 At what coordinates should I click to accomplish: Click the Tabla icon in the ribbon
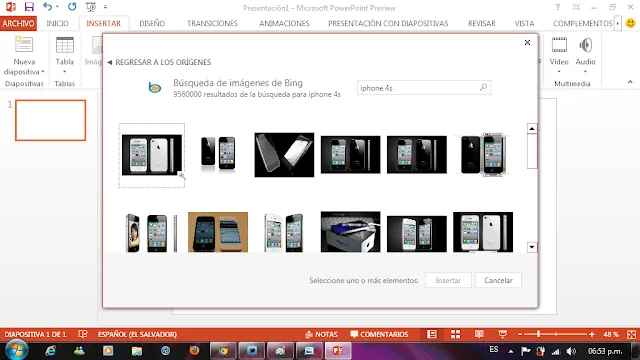pos(65,45)
